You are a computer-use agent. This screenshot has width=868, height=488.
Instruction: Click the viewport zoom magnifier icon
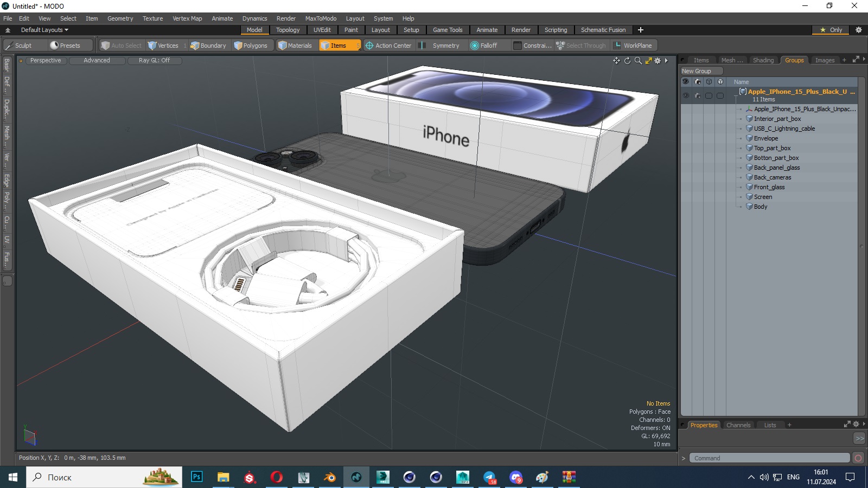[x=638, y=61]
